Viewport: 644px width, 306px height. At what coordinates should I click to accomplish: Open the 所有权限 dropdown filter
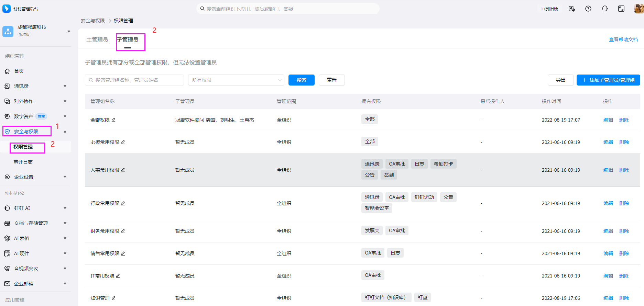[x=236, y=80]
